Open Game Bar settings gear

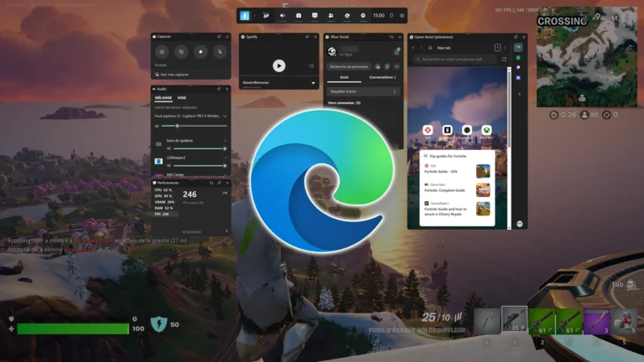402,15
